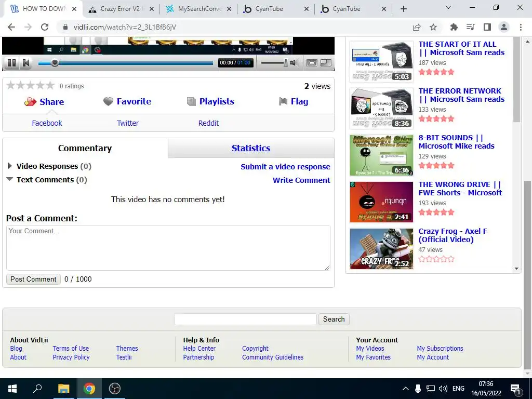This screenshot has height=399, width=532.
Task: Open the Share panel
Action: tap(44, 102)
